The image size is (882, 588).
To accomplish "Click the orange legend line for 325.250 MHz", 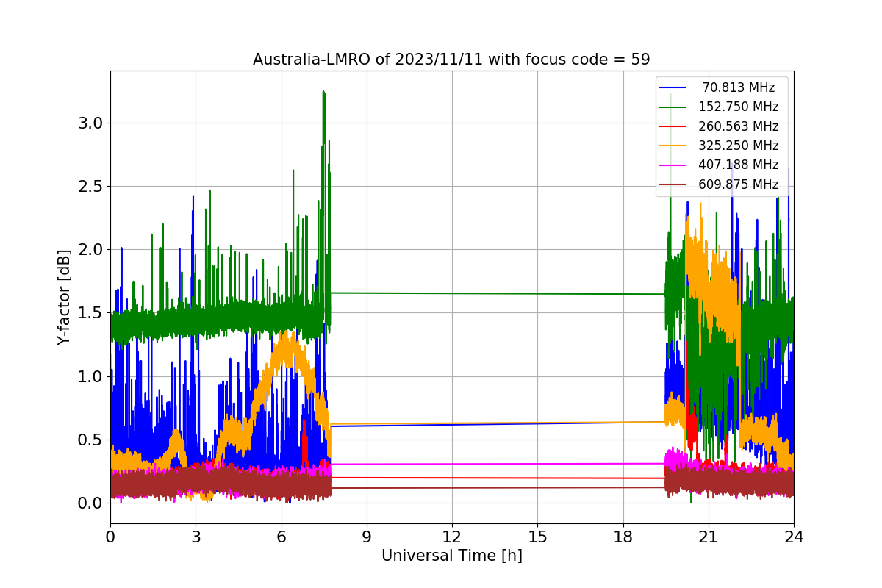I will point(673,146).
